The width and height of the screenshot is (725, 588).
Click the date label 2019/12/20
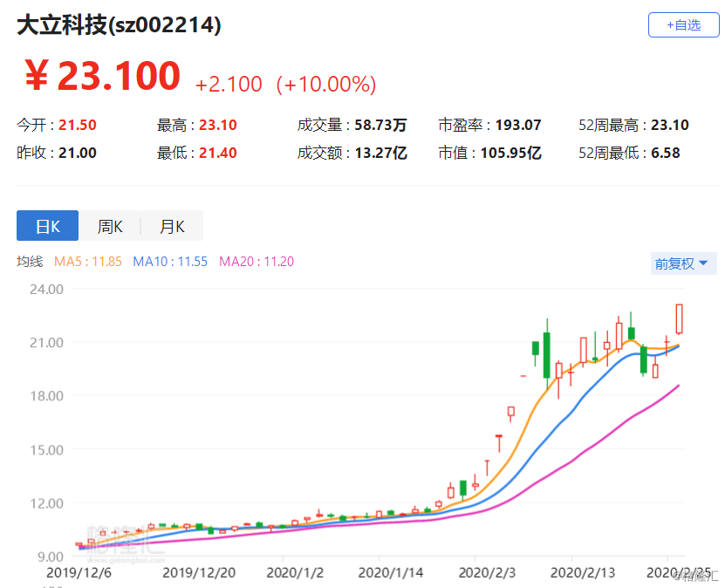[199, 573]
